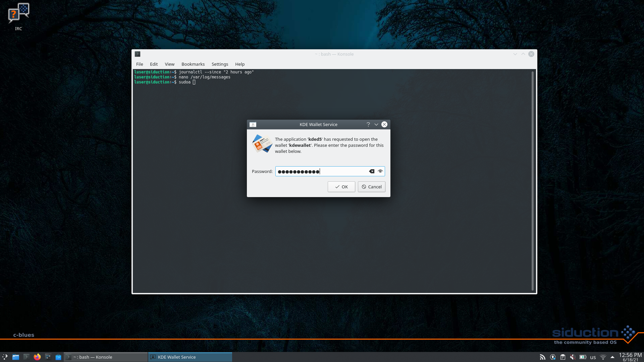Click the Konsole vertical scrollbar
Screen dimensions: 644x362
click(x=532, y=181)
